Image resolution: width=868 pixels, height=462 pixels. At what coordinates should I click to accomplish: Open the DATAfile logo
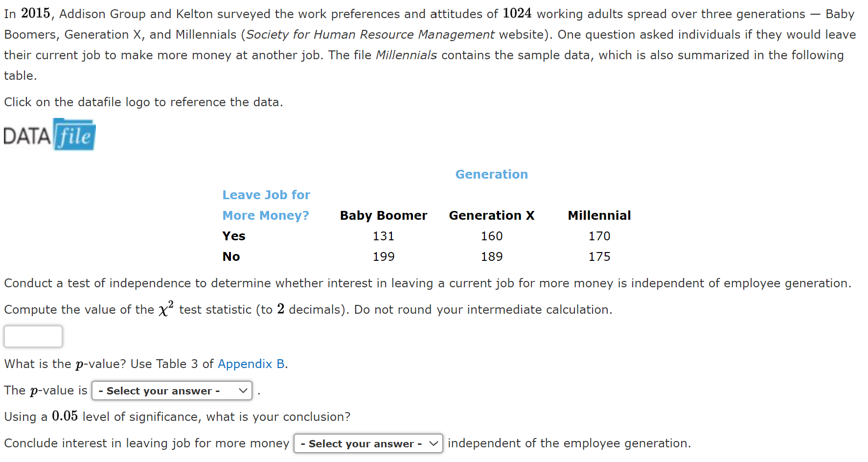click(x=49, y=135)
